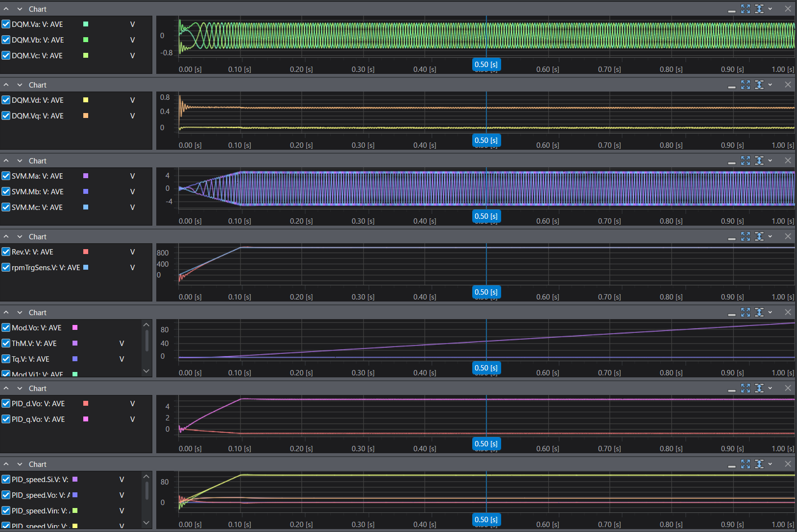The image size is (797, 532).
Task: Click down chevron in Rev.V chart header
Action: coord(20,236)
